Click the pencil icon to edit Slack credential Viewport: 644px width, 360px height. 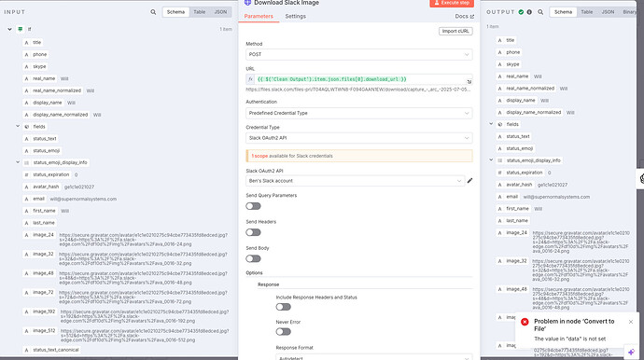coord(469,181)
